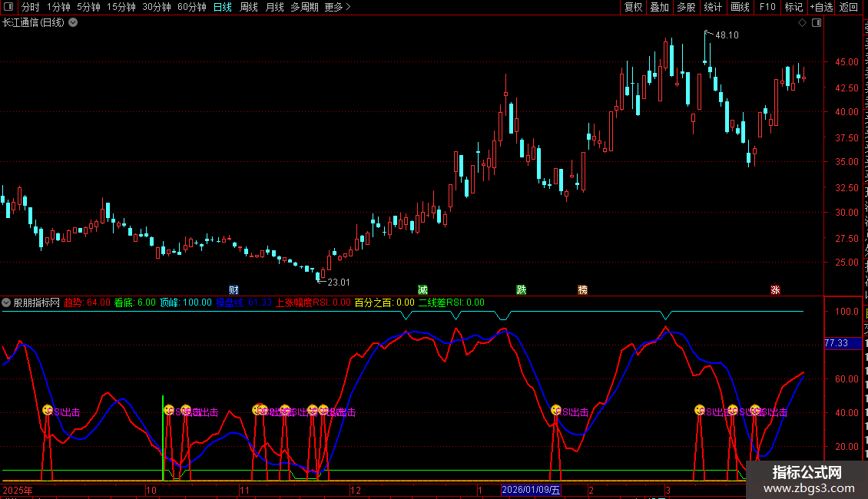Click the 涨 event marker icon

tap(775, 290)
